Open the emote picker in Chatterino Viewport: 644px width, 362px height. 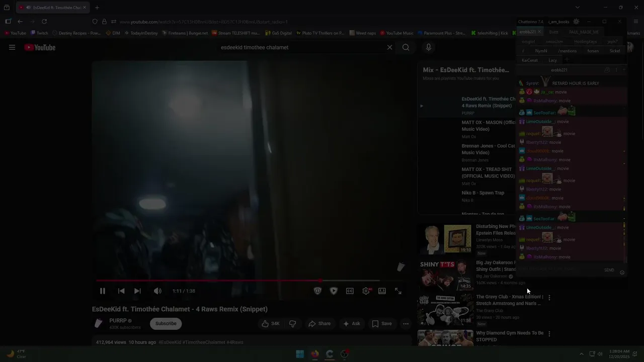pyautogui.click(x=622, y=273)
